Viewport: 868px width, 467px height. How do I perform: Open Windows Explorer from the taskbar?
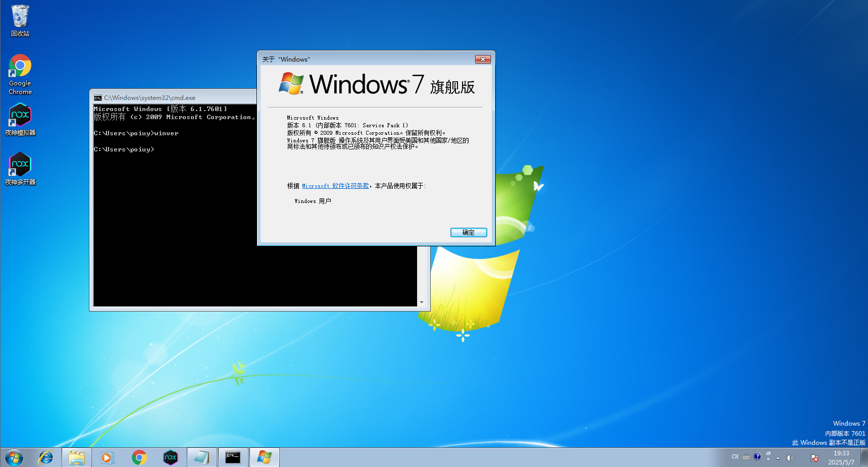coord(77,457)
